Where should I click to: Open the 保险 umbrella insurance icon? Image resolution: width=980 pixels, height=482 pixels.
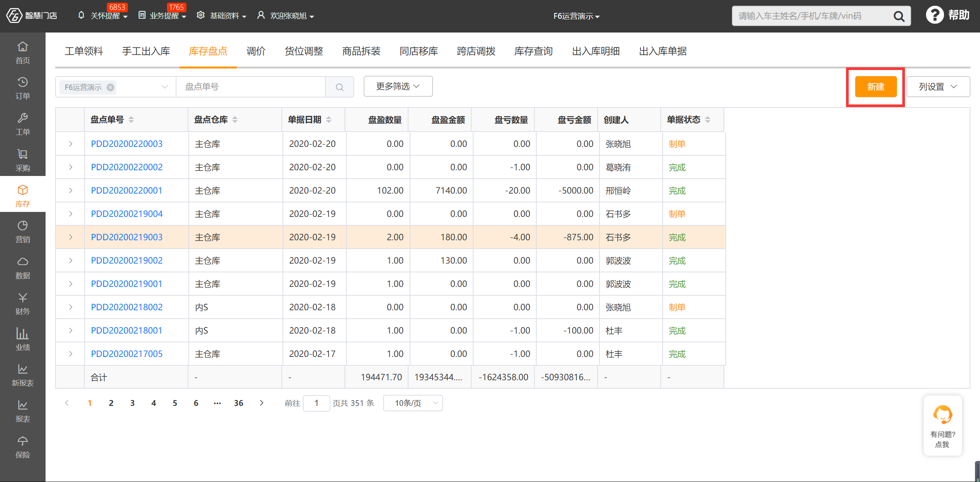coord(23,447)
